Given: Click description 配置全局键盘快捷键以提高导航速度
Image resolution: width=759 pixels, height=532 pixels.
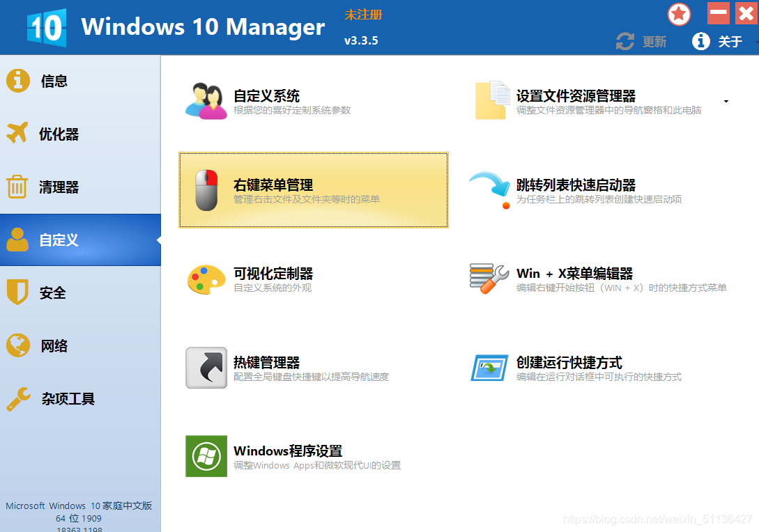Looking at the screenshot, I should 312,377.
